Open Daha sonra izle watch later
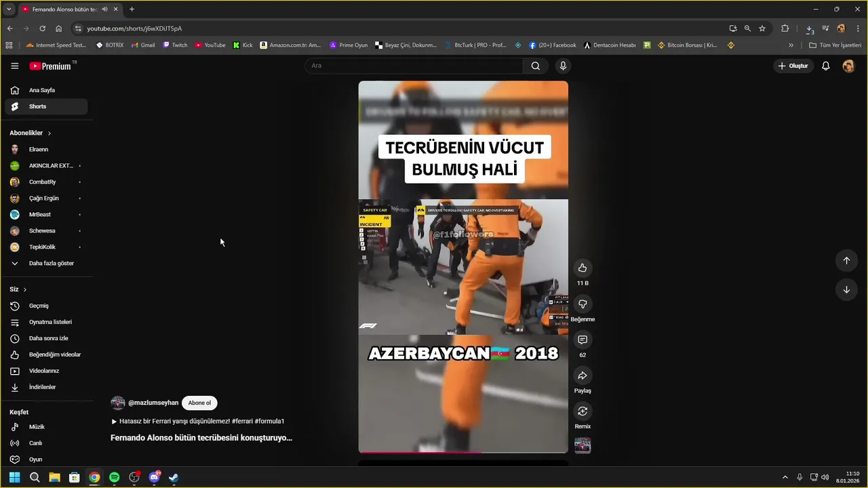The height and width of the screenshot is (488, 868). coord(46,338)
